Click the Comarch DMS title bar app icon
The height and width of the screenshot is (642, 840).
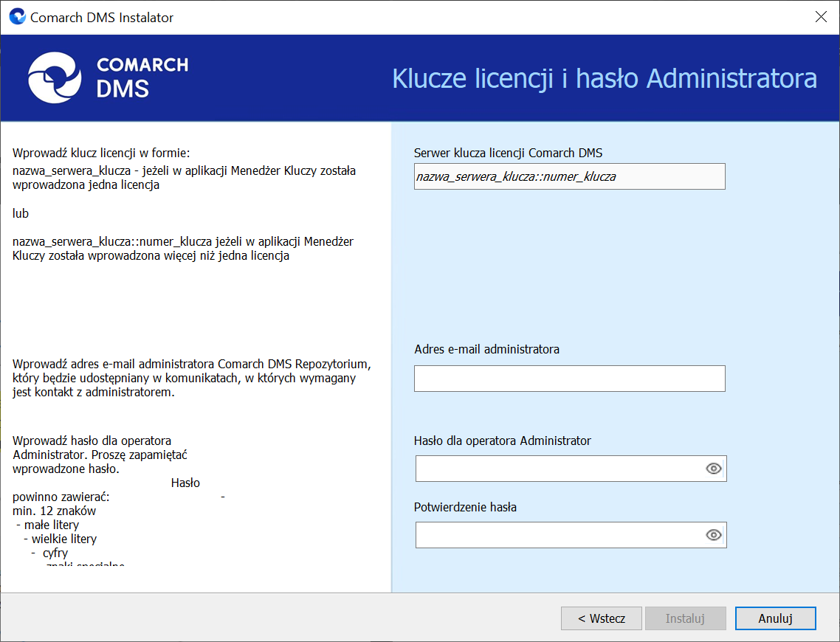click(17, 17)
